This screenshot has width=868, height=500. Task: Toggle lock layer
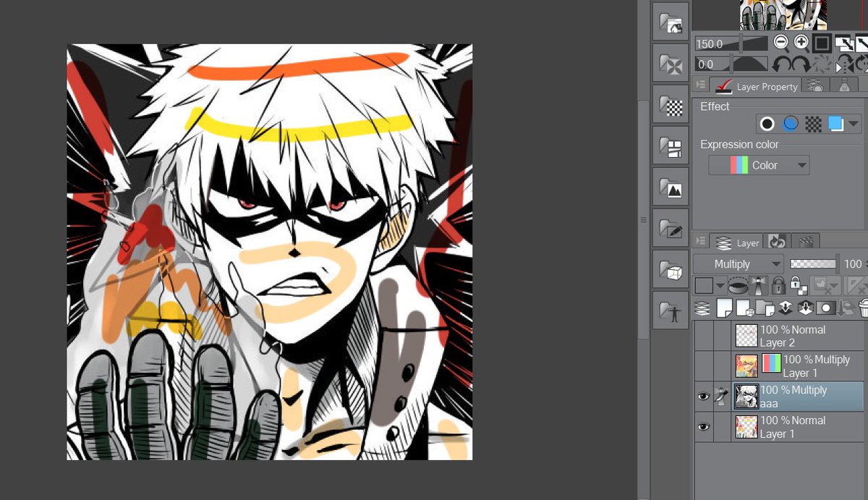(778, 285)
